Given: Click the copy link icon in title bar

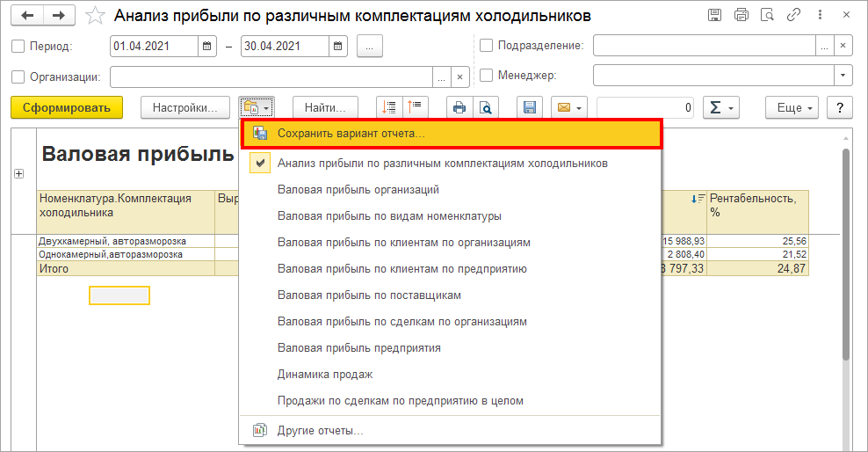Looking at the screenshot, I should (x=793, y=15).
